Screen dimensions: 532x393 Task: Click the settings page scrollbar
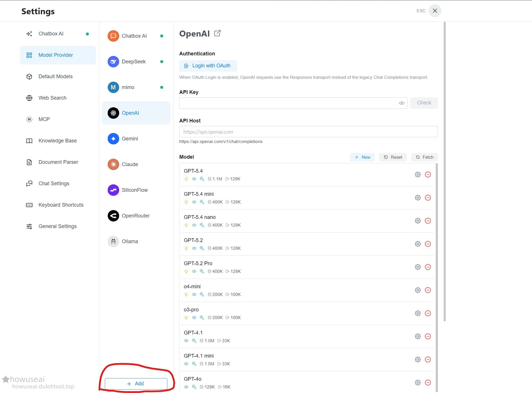pos(444,172)
